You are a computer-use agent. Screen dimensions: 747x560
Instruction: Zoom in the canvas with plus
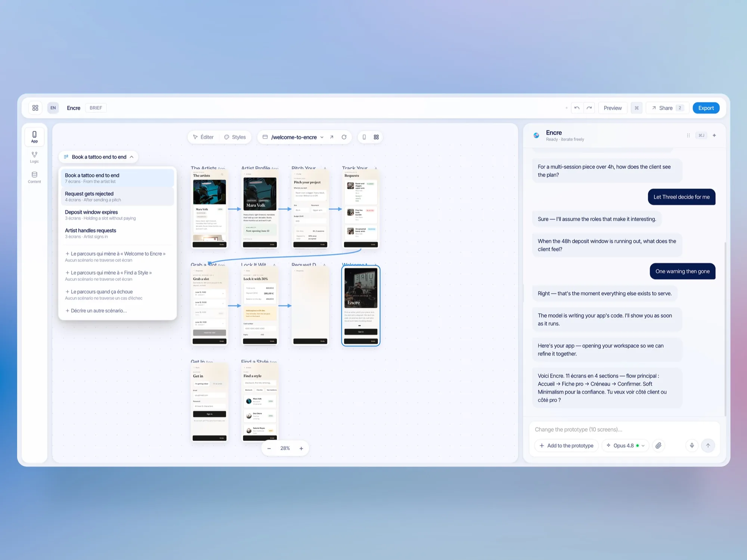pos(301,448)
